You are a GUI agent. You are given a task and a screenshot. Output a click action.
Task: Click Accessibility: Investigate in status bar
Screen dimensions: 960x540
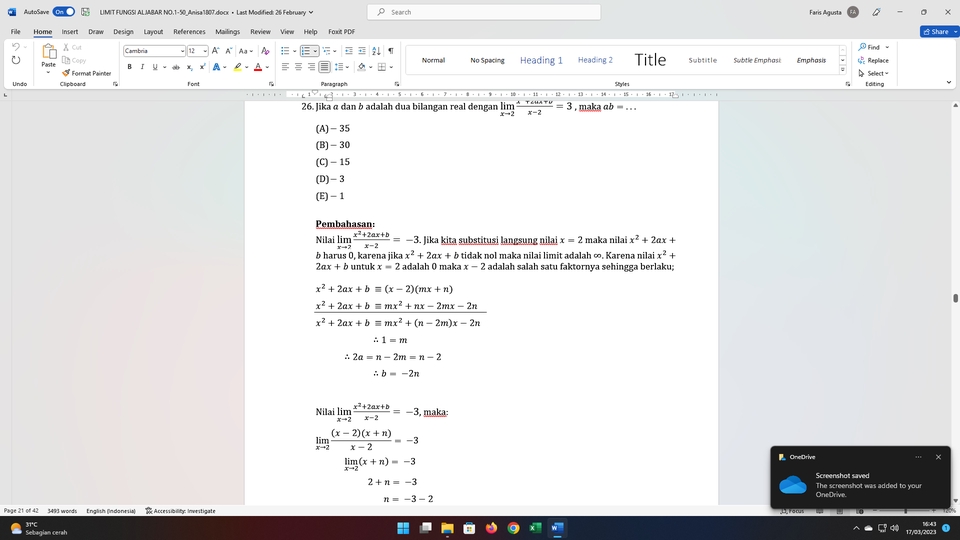[180, 511]
